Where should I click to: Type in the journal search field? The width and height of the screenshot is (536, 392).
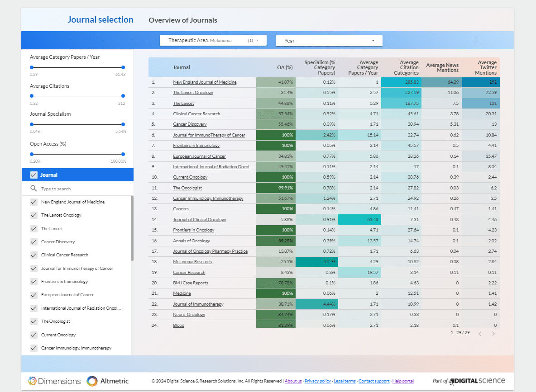[81, 189]
